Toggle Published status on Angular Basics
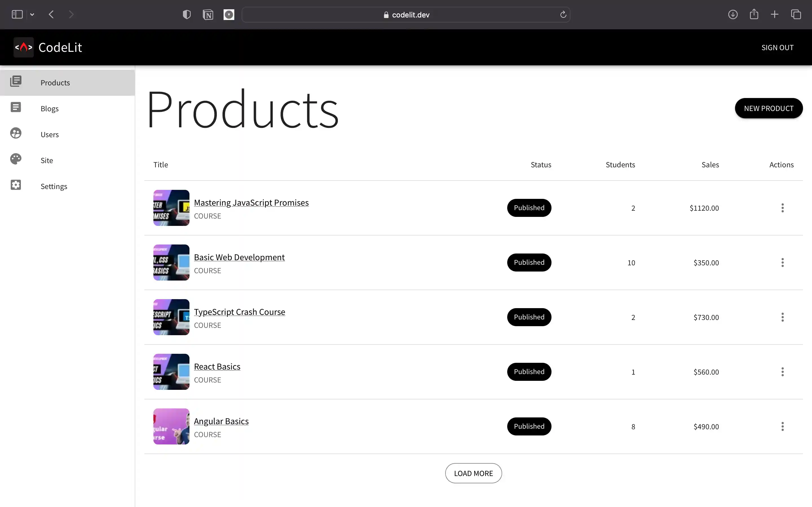 tap(529, 426)
